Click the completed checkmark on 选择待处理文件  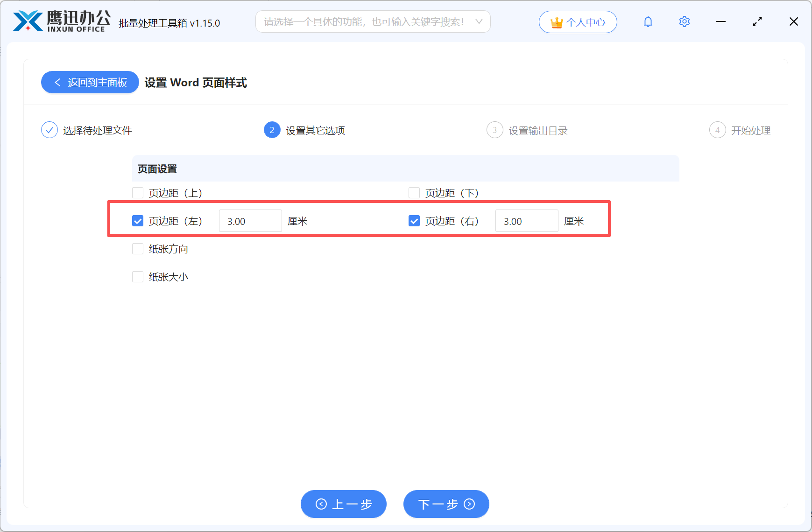point(49,130)
